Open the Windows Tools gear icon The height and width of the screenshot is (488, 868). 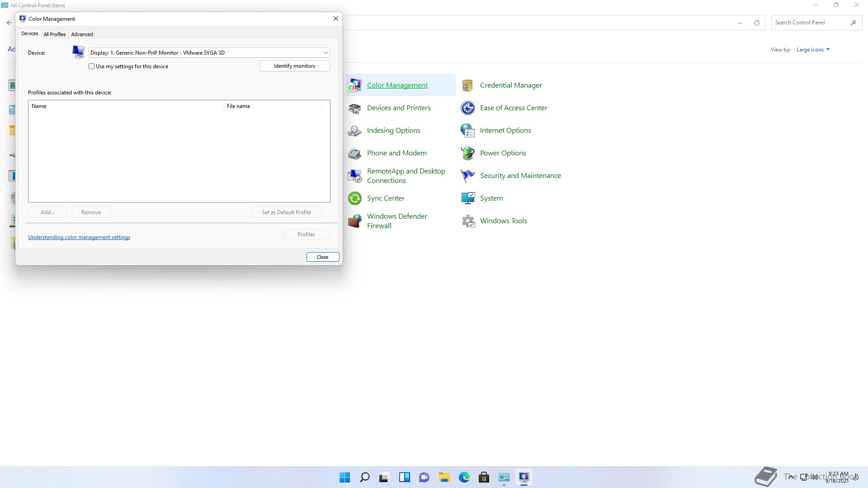click(x=468, y=221)
